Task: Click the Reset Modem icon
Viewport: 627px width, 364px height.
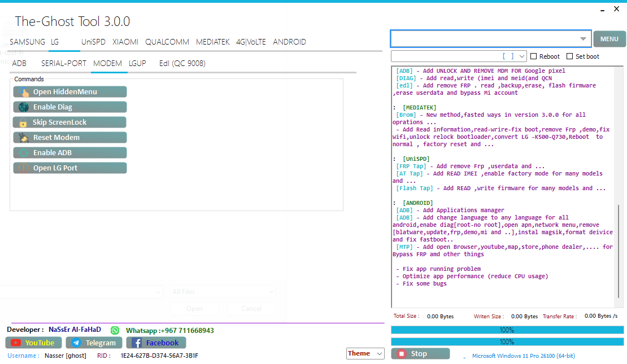Action: coord(23,138)
